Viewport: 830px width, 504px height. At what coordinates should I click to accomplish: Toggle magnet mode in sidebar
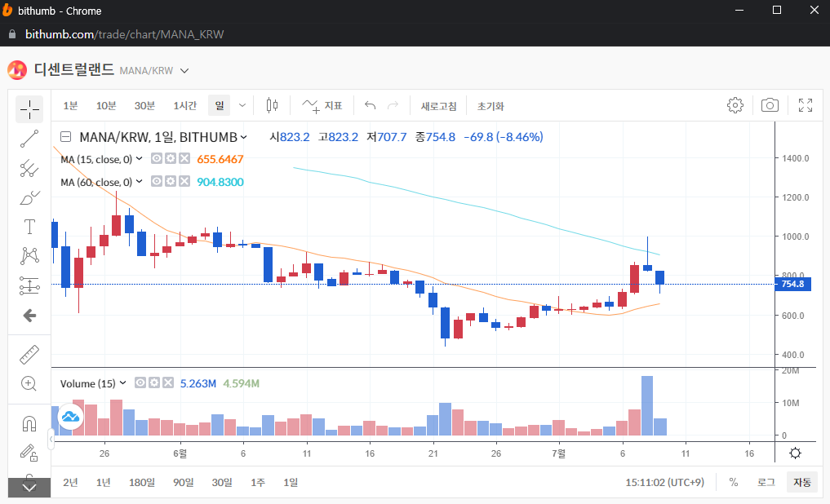pyautogui.click(x=29, y=424)
